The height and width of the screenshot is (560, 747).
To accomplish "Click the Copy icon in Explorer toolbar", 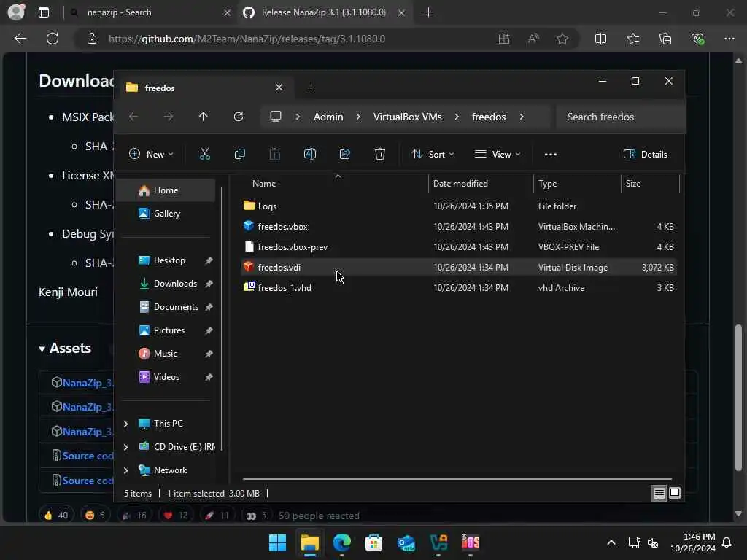I will pos(239,154).
